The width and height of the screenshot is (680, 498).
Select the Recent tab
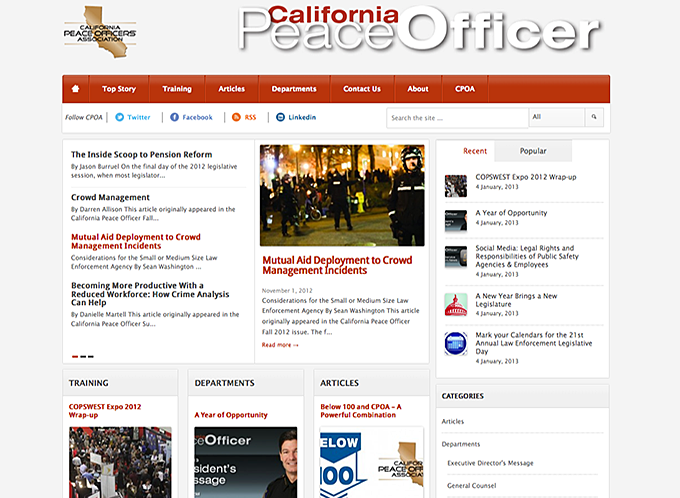tap(475, 151)
